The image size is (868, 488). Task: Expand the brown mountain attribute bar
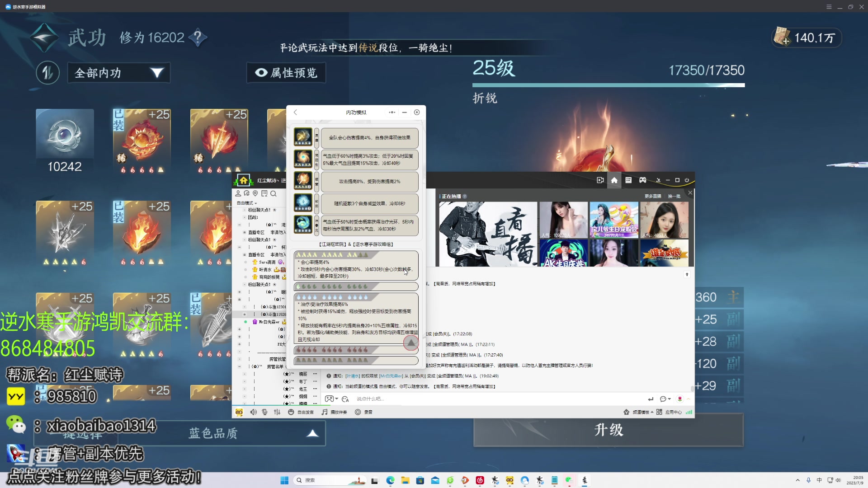(x=356, y=360)
